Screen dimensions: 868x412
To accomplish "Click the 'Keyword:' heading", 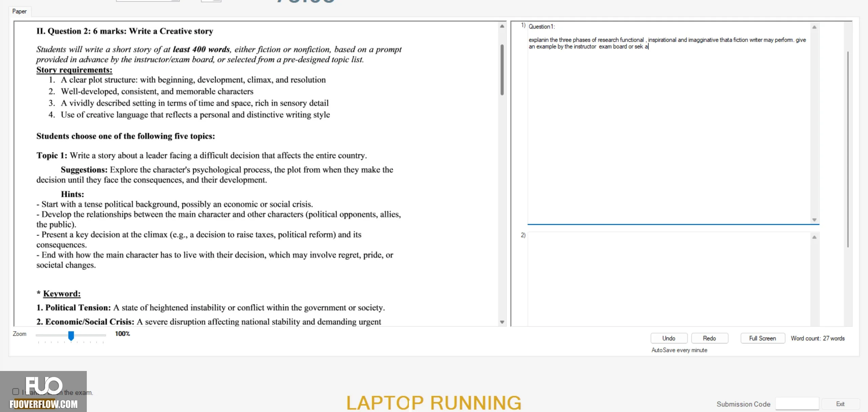I will [x=62, y=294].
